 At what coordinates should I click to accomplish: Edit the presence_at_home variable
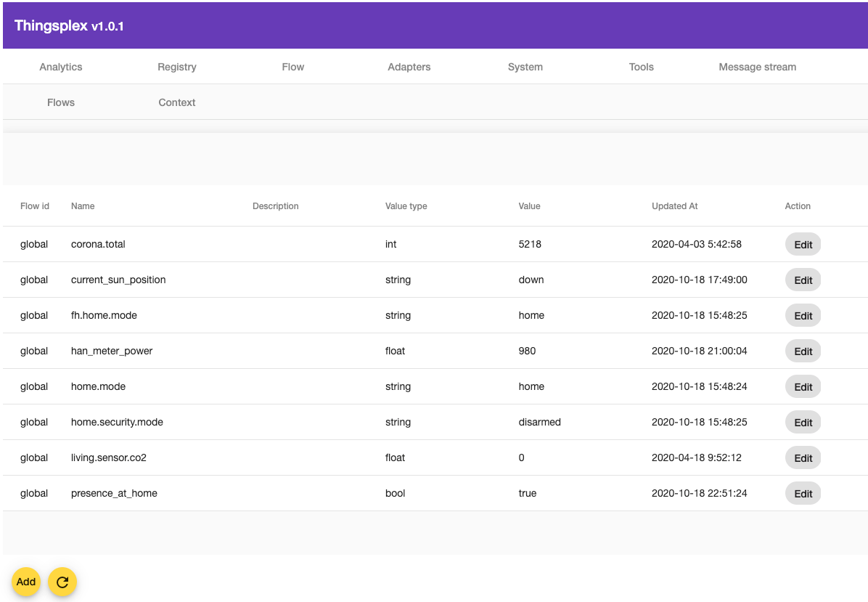(803, 494)
